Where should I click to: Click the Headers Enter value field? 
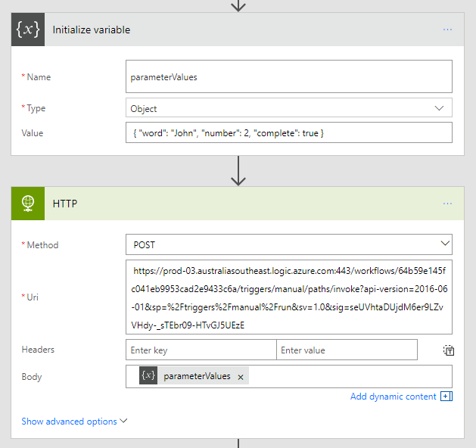[347, 350]
